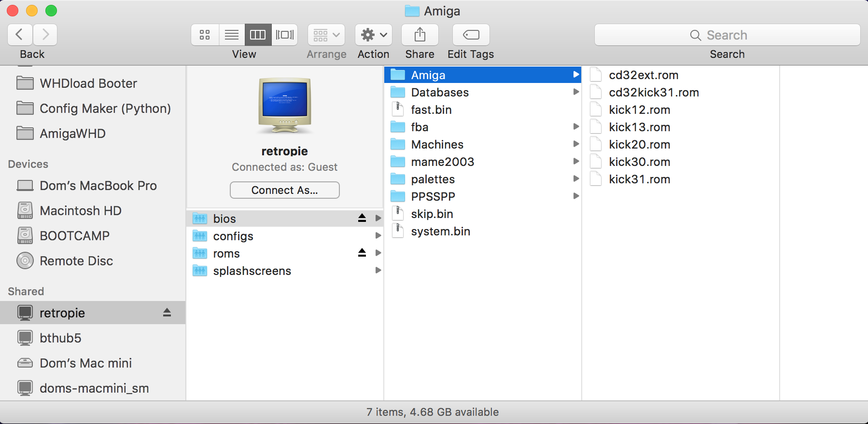Select the Machines folder

click(x=483, y=144)
